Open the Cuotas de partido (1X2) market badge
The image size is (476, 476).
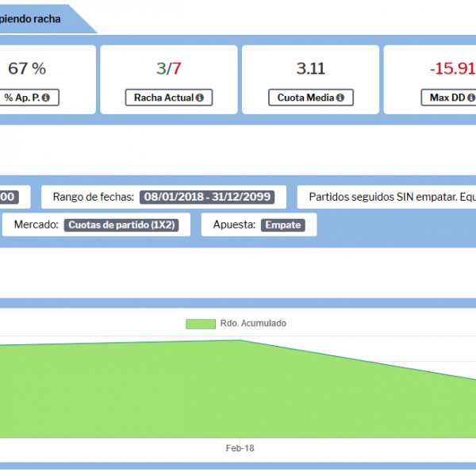[121, 225]
